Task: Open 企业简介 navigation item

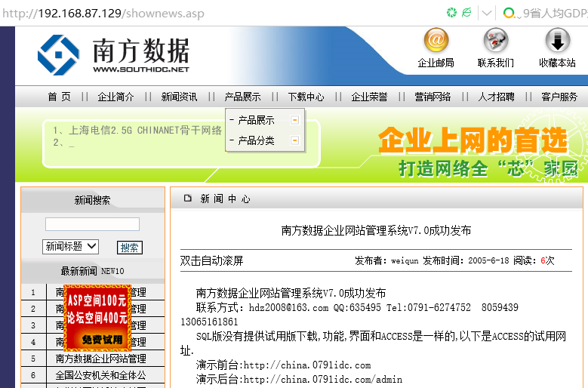Action: pyautogui.click(x=115, y=97)
